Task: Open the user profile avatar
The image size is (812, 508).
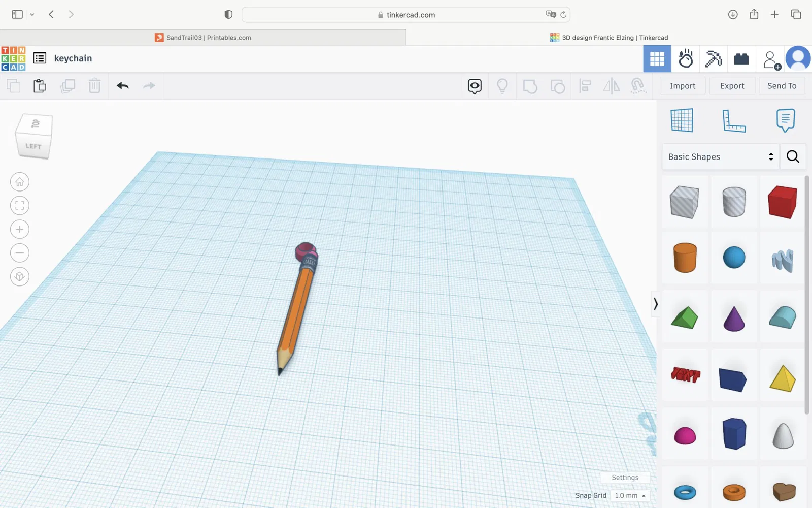Action: coord(798,58)
